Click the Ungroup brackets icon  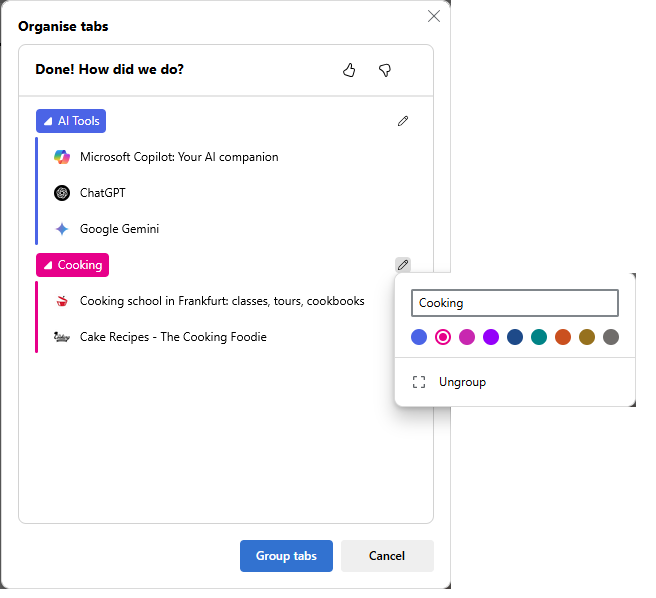[419, 382]
